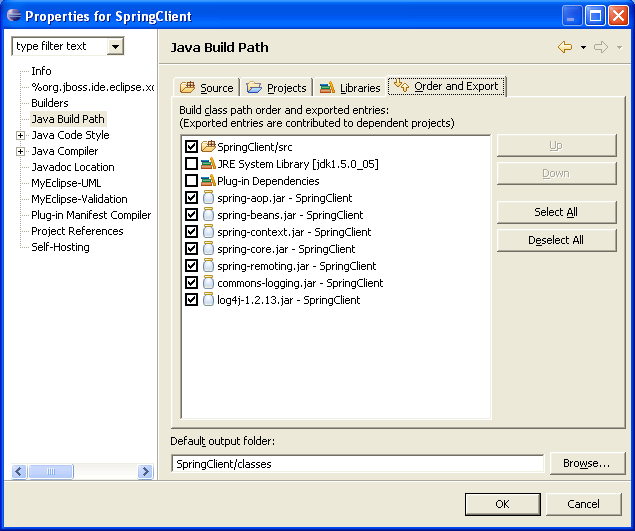Screen dimensions: 635x531
Task: Click the JRE System Library icon
Action: (x=208, y=163)
